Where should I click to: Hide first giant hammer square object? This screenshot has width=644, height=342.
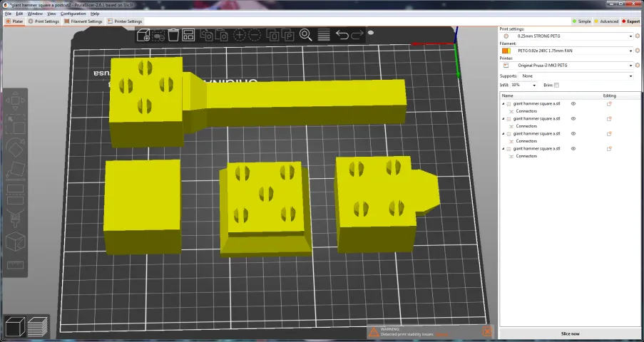(x=573, y=104)
